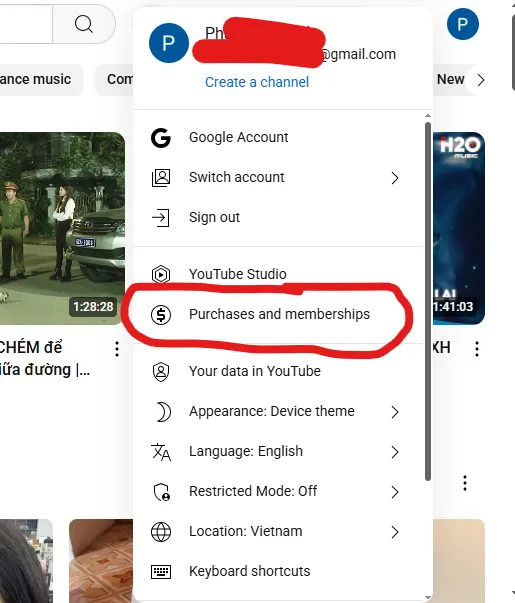The height and width of the screenshot is (603, 515).
Task: Click the menu scrollbar up arrow
Action: coord(428,115)
